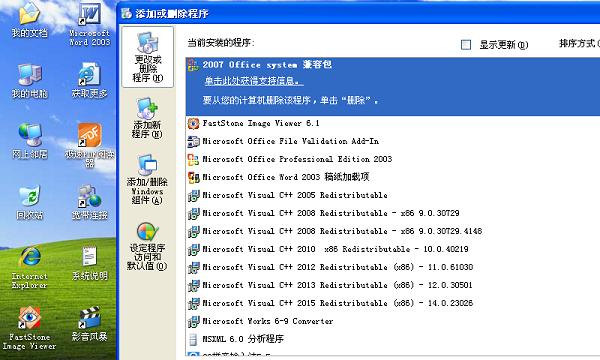Select the Internet Explorer desktop icon

tap(29, 268)
